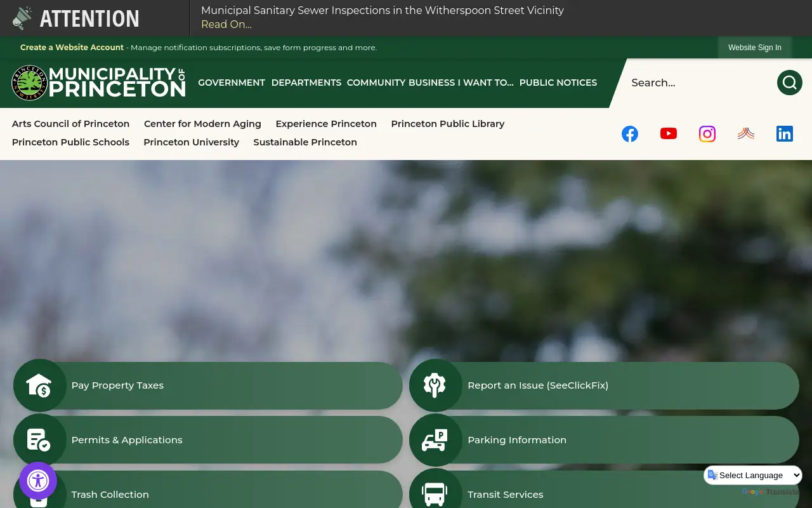Viewport: 812px width, 508px height.
Task: Open the Instagram icon
Action: tap(707, 134)
